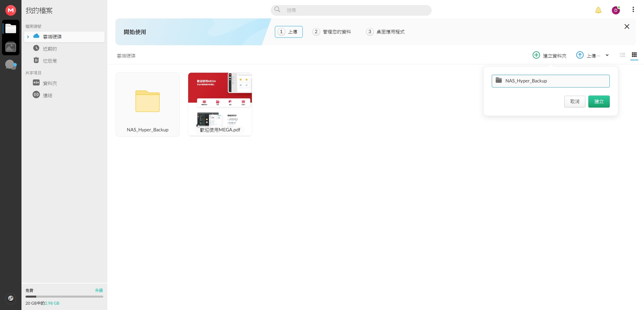This screenshot has width=644, height=310.
Task: Click the folder name input field
Action: coord(551,81)
